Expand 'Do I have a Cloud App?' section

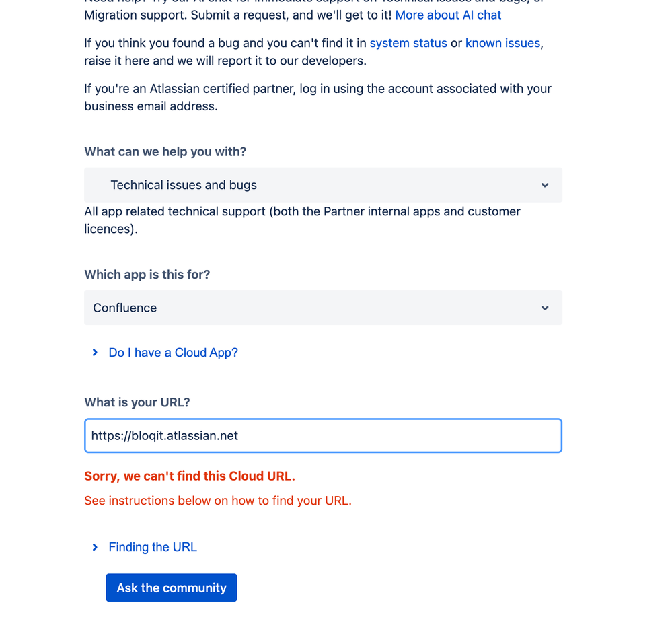coord(173,353)
